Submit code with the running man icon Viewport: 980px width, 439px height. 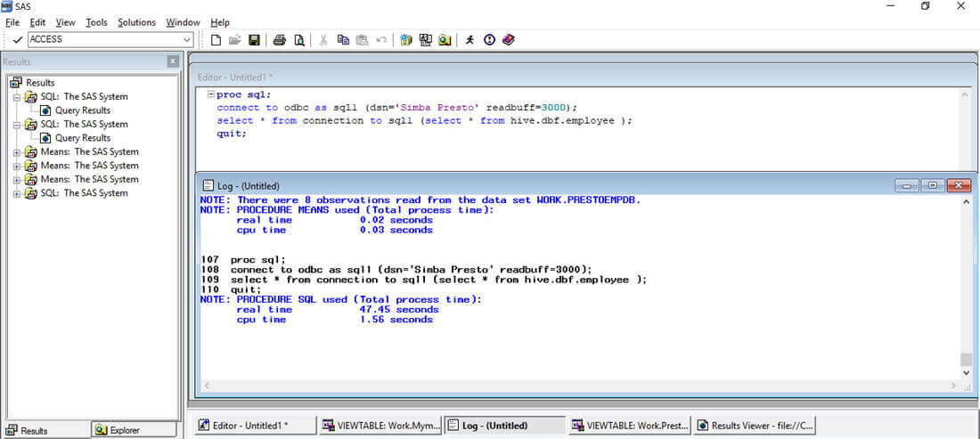470,40
